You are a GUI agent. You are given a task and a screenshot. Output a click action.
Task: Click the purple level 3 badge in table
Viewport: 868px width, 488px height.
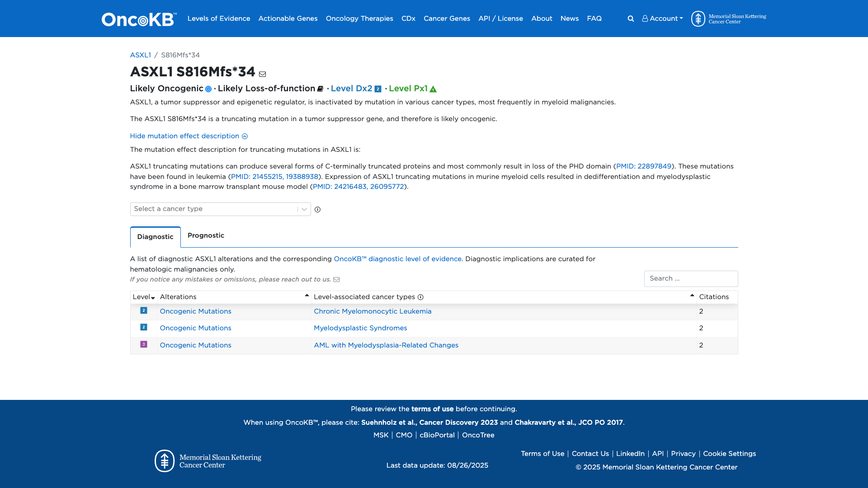(x=144, y=344)
